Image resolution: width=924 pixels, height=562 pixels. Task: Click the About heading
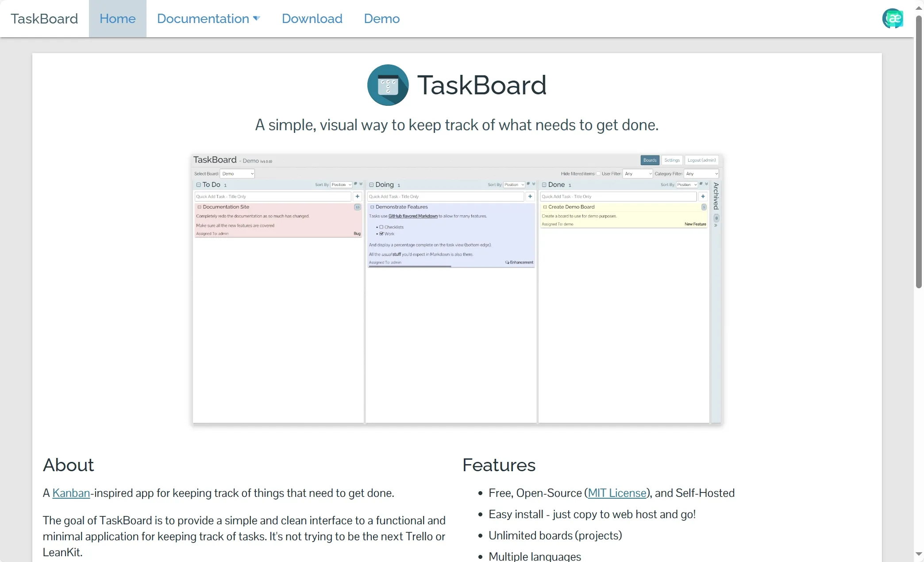[68, 465]
